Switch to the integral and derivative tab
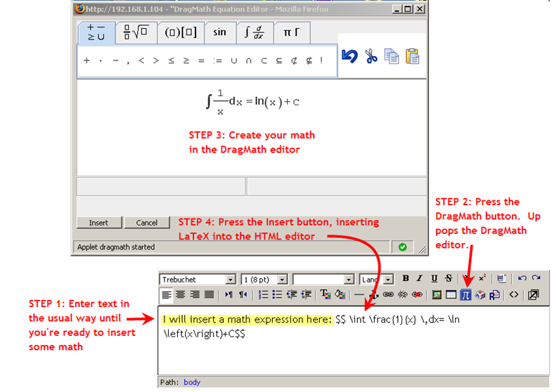 [x=255, y=32]
